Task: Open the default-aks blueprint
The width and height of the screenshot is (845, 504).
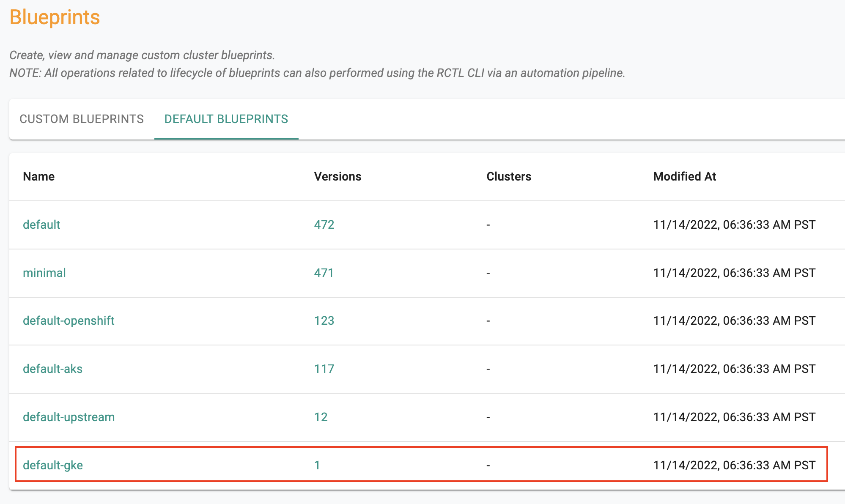Action: (52, 369)
